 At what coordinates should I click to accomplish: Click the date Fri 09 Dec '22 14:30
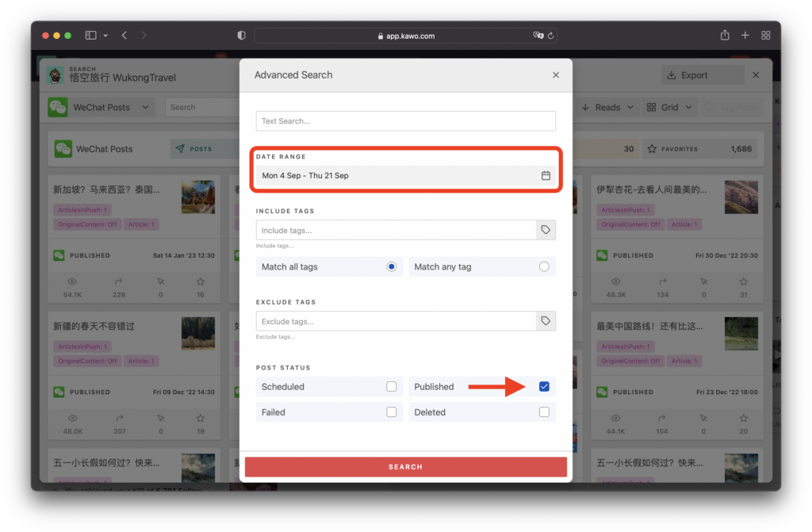click(184, 392)
